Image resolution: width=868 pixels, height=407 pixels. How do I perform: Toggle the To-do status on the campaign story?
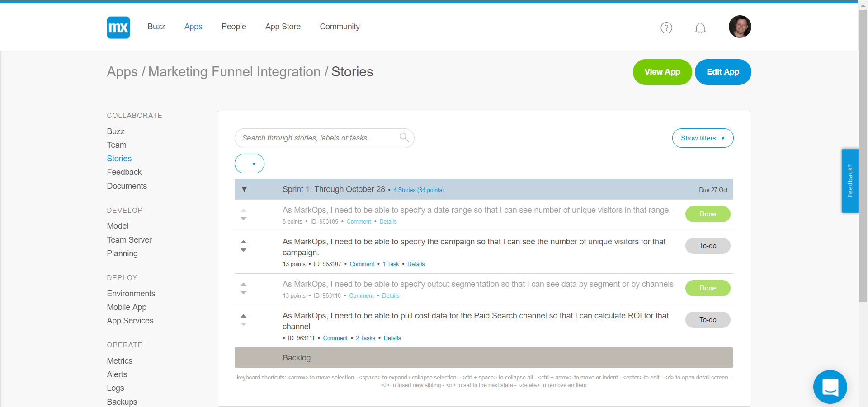(708, 245)
